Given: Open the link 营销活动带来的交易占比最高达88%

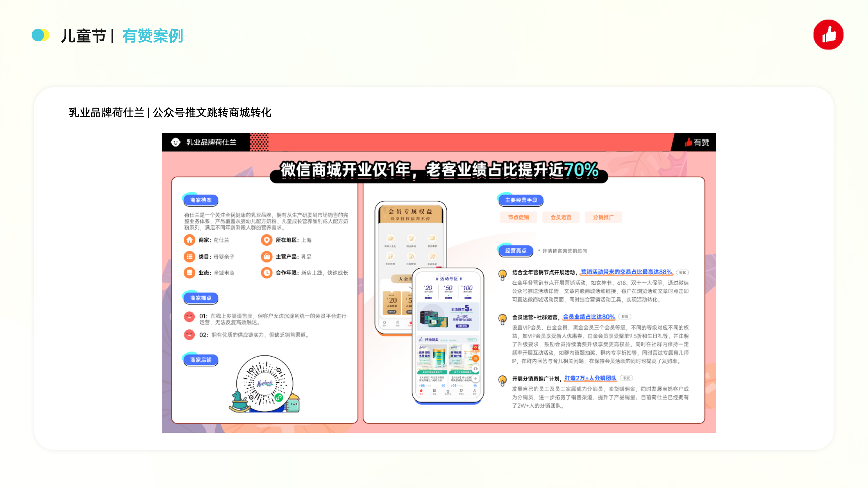Looking at the screenshot, I should [x=626, y=272].
